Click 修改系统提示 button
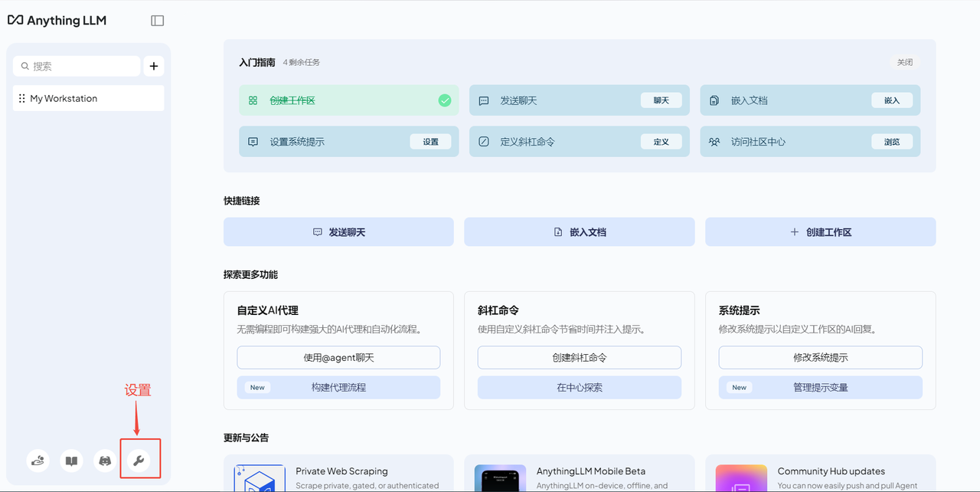The height and width of the screenshot is (492, 980). point(820,357)
